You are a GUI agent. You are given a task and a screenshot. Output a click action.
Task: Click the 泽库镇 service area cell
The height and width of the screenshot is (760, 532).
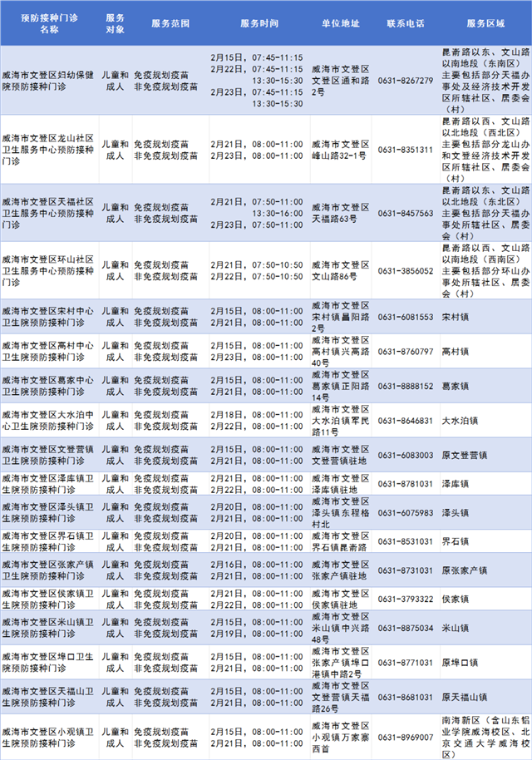(x=456, y=484)
